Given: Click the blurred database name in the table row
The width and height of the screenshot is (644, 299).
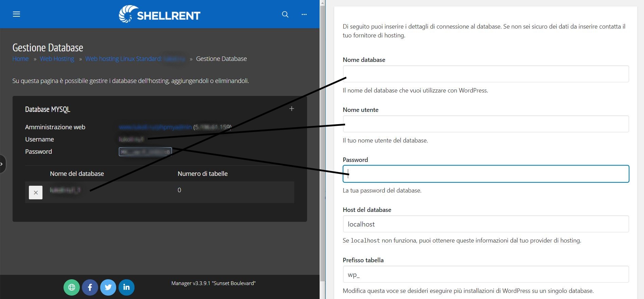Looking at the screenshot, I should click(65, 190).
